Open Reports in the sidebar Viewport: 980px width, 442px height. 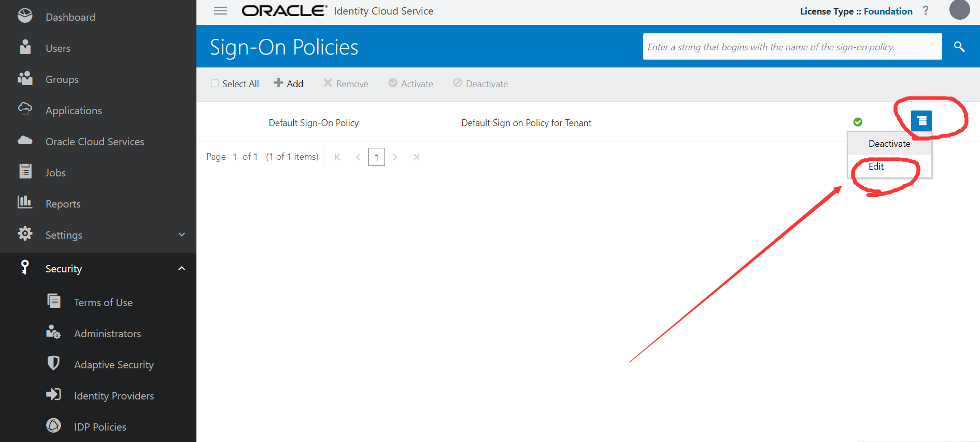click(x=63, y=204)
